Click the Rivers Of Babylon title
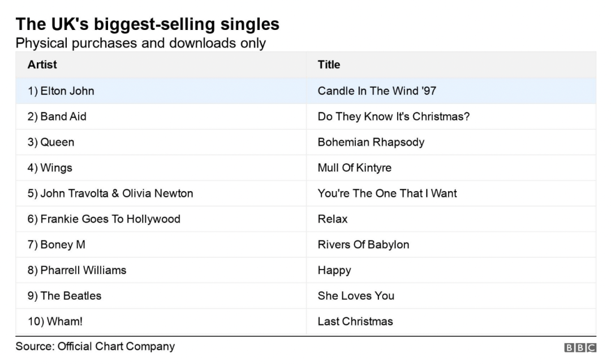This screenshot has height=364, width=611. (364, 245)
